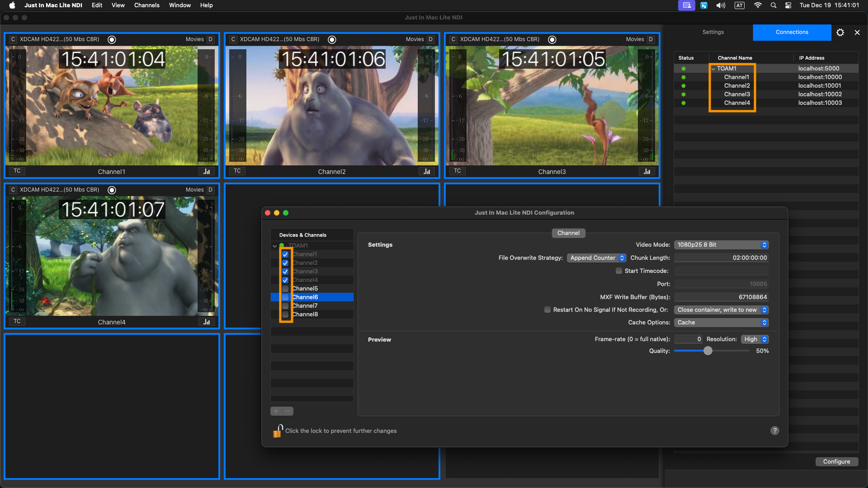This screenshot has width=868, height=488.
Task: Open help with the question mark button
Action: click(774, 431)
